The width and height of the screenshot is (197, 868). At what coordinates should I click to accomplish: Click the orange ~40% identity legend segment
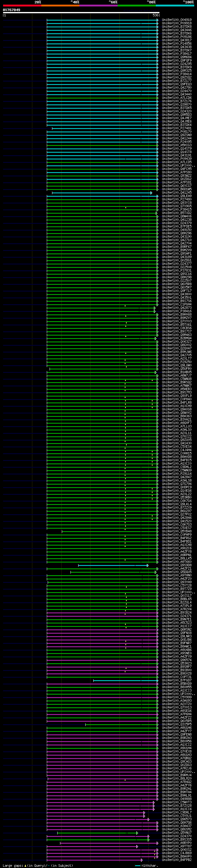60,6
